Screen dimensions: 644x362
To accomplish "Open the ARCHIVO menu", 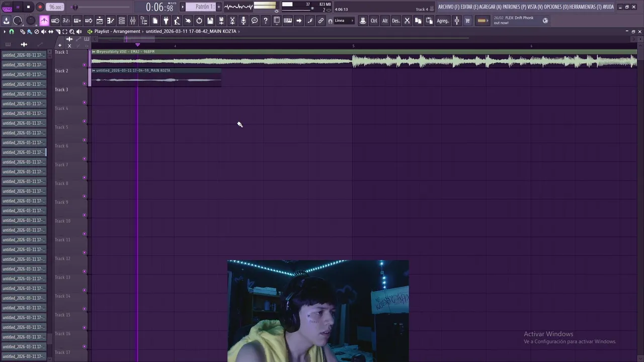I will (449, 7).
